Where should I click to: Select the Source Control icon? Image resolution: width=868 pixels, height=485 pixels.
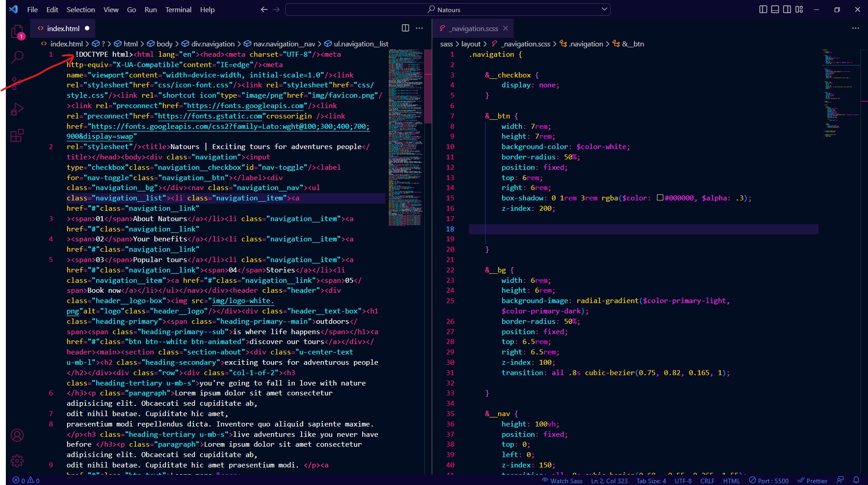tap(17, 83)
